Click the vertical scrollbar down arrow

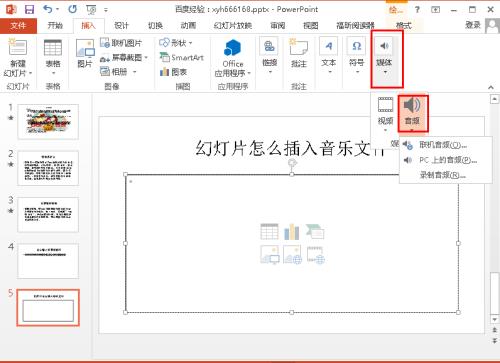point(494,319)
